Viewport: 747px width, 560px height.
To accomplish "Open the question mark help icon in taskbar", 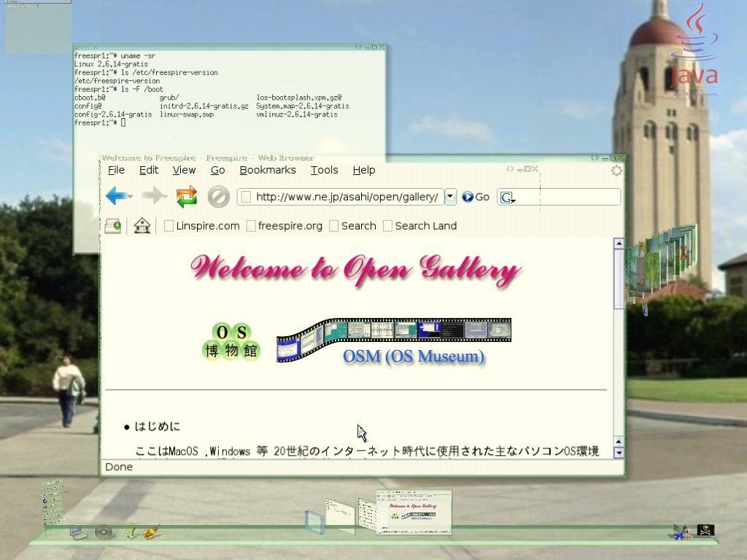I will click(x=130, y=531).
